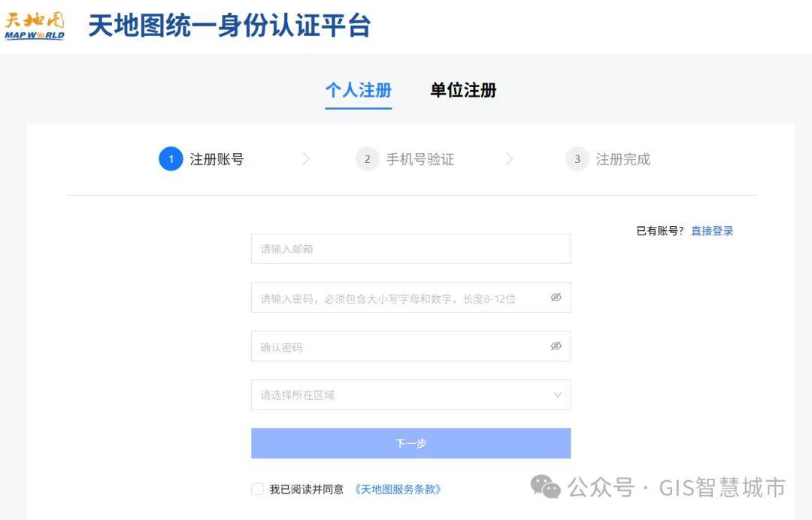Viewport: 812px width, 520px height.
Task: Click the step 2 circle icon
Action: coord(367,159)
